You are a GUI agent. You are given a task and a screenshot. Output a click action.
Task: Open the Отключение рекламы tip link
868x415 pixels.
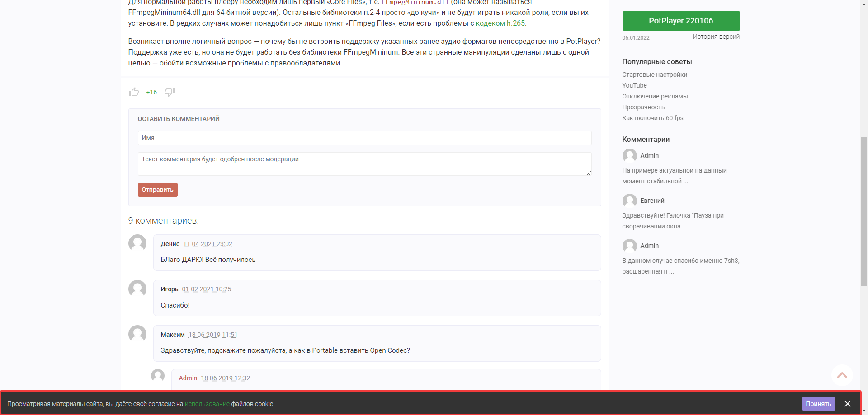point(655,96)
